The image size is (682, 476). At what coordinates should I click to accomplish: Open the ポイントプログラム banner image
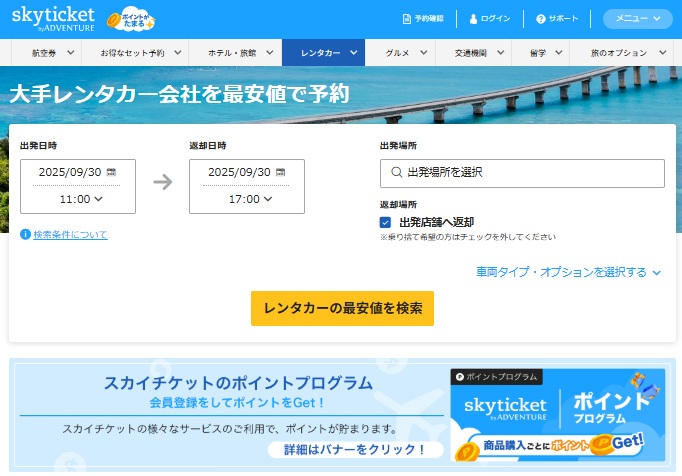558,415
